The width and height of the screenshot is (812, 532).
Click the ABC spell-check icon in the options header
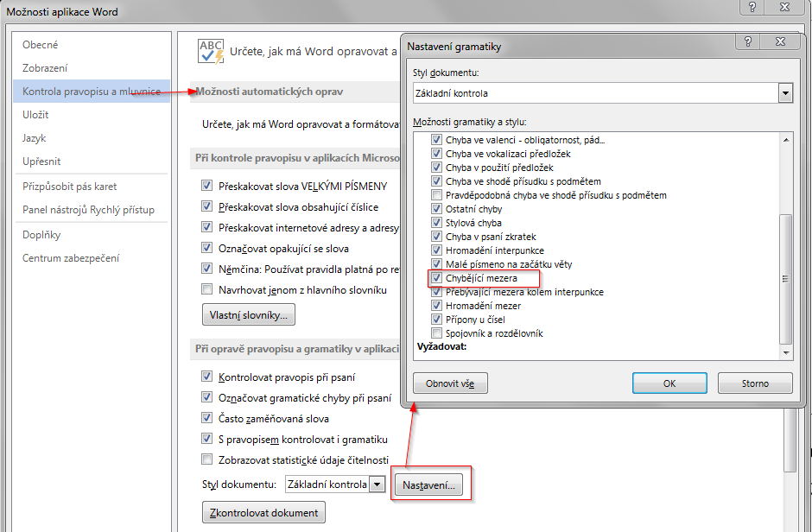click(x=211, y=52)
